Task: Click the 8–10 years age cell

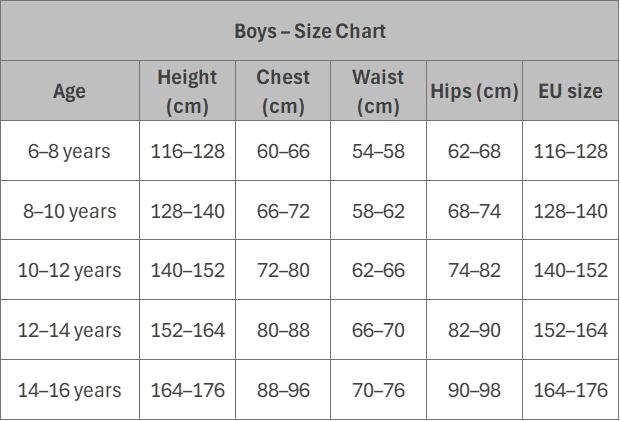Action: pyautogui.click(x=69, y=211)
